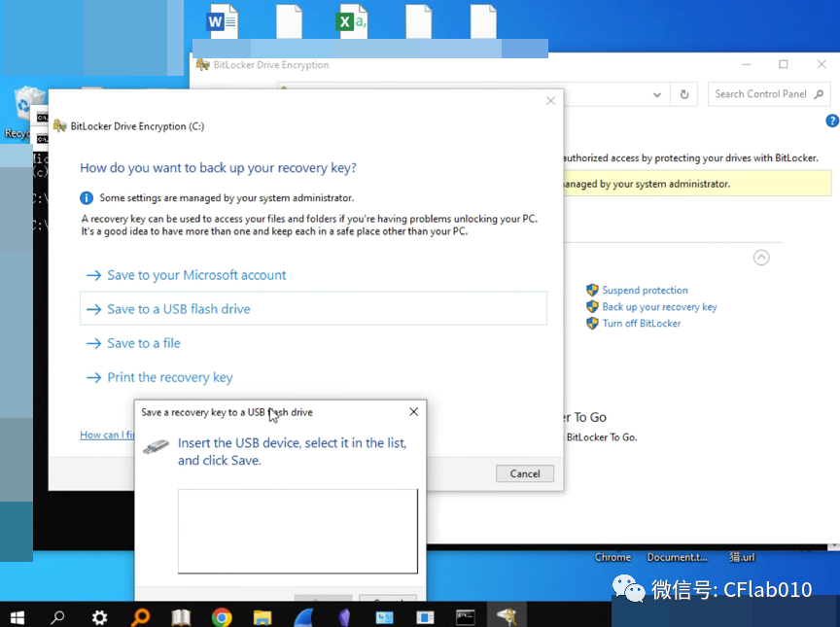This screenshot has width=840, height=627.
Task: Open orange magnifier app on taskbar
Action: click(140, 617)
